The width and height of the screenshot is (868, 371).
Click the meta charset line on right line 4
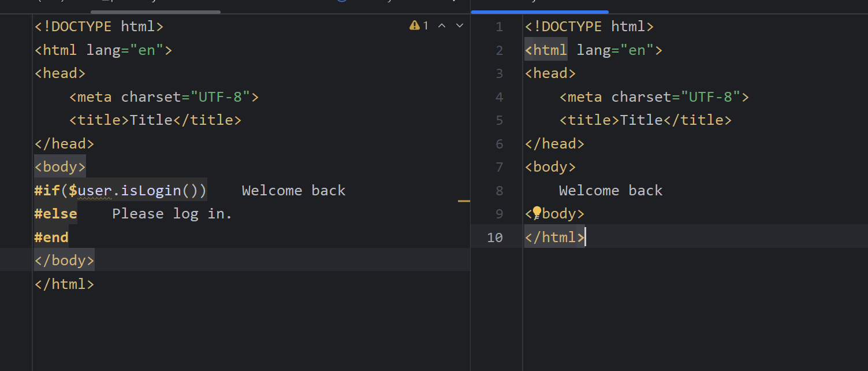[x=654, y=97]
